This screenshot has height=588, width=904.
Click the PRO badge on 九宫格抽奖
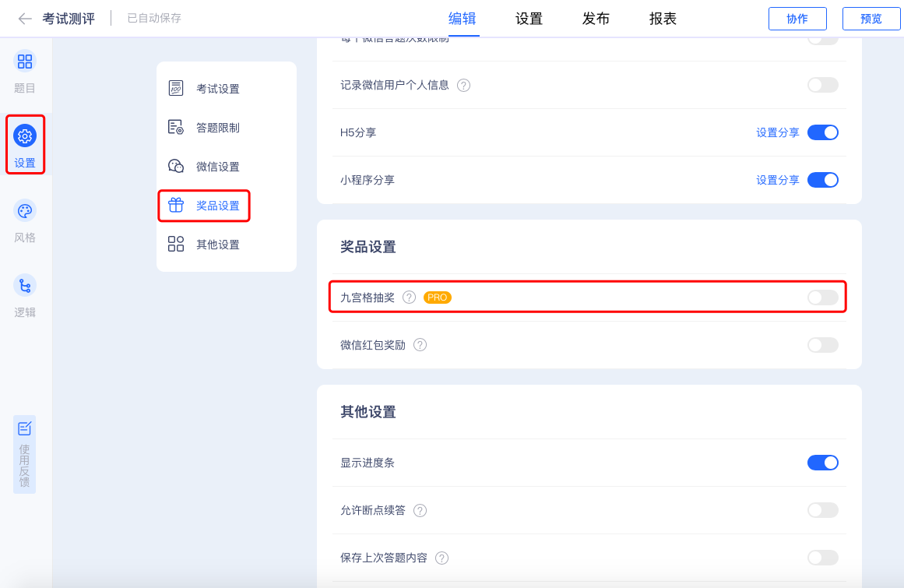point(437,298)
